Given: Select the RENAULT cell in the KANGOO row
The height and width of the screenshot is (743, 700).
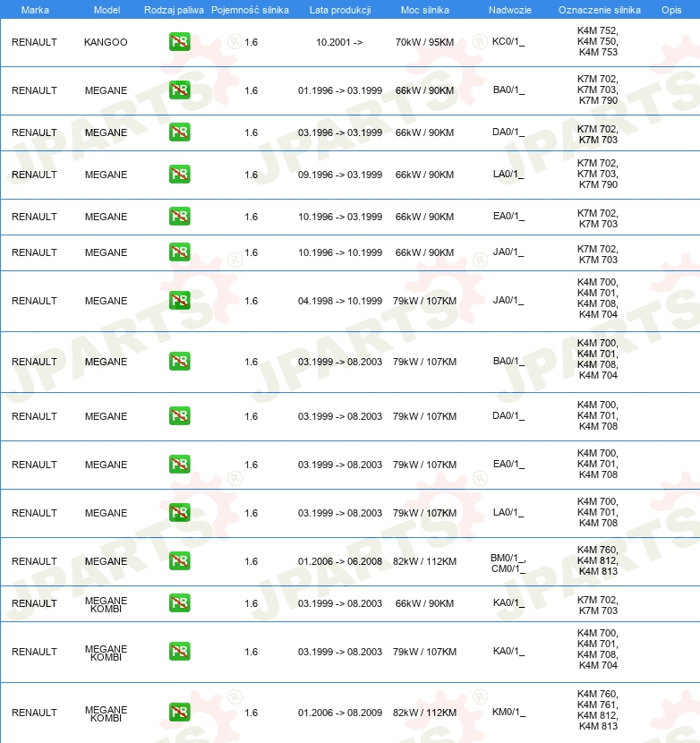Looking at the screenshot, I should (34, 42).
